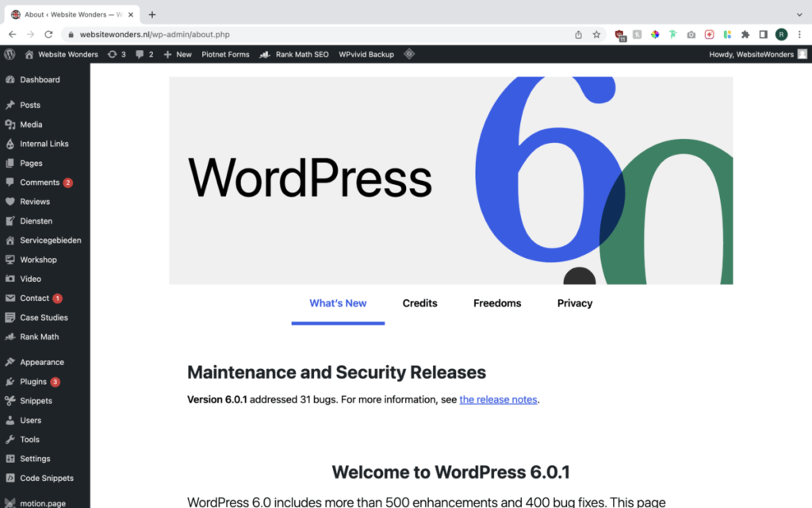Open the Privacy tab
This screenshot has width=812, height=508.
pyautogui.click(x=575, y=303)
